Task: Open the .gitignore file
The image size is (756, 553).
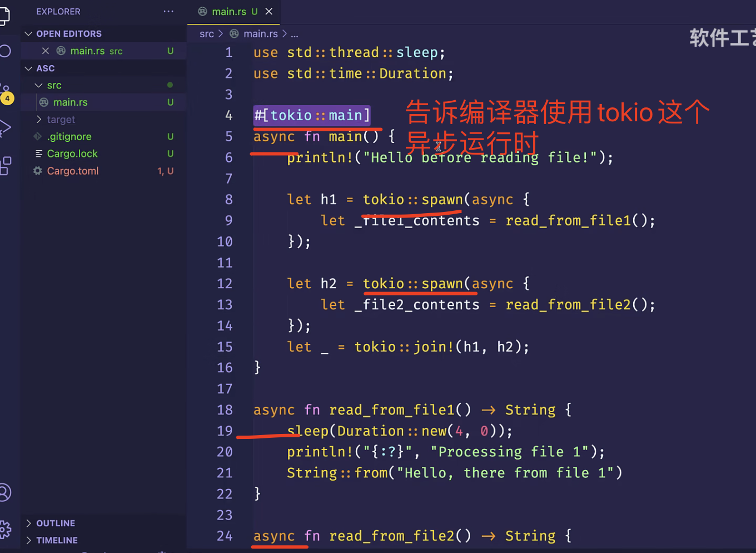Action: (69, 137)
